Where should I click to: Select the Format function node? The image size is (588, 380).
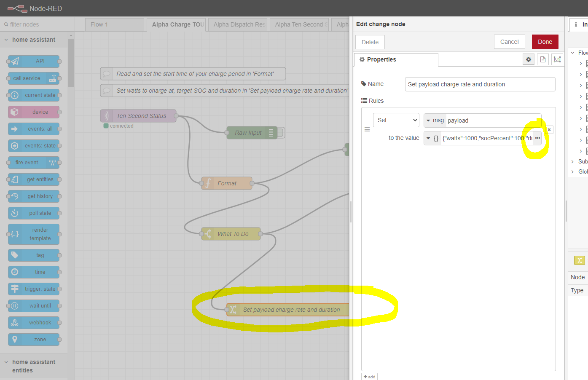(227, 183)
